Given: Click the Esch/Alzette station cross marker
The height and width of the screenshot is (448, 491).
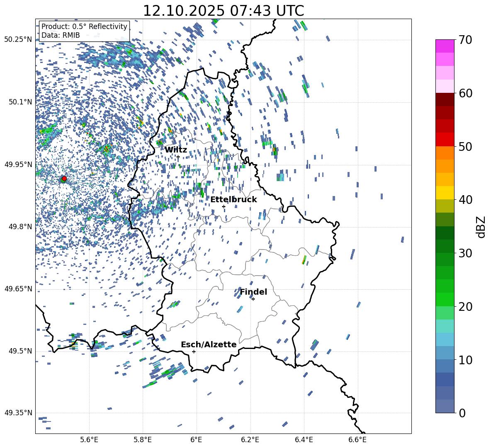Looking at the screenshot, I should tap(194, 351).
